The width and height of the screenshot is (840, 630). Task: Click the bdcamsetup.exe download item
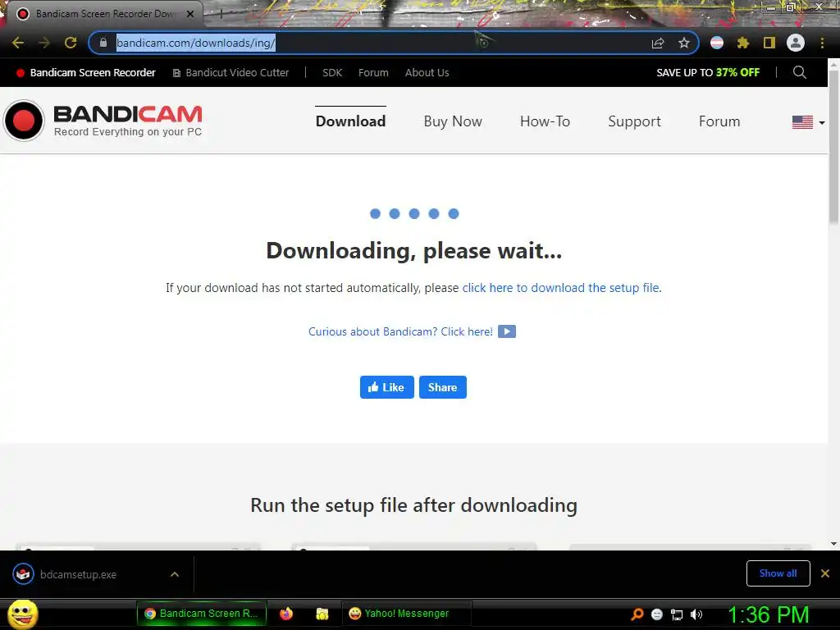(78, 574)
